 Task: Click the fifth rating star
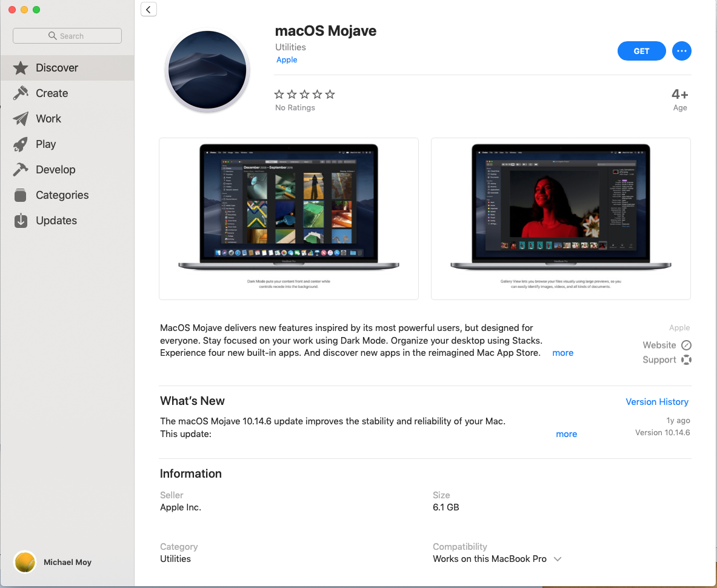330,95
